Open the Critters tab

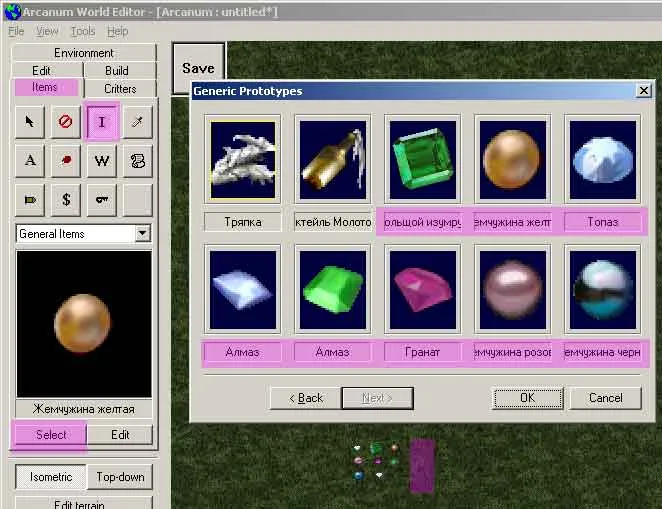[x=120, y=88]
